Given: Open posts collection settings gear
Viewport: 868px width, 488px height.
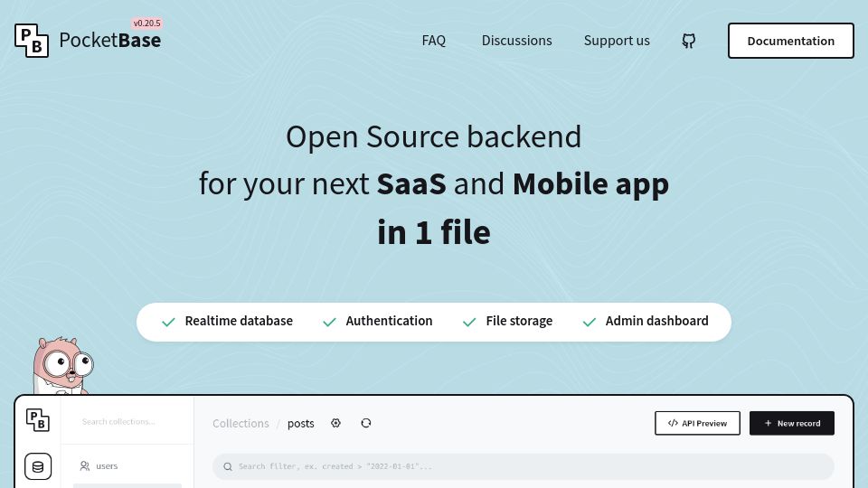Looking at the screenshot, I should tap(335, 423).
